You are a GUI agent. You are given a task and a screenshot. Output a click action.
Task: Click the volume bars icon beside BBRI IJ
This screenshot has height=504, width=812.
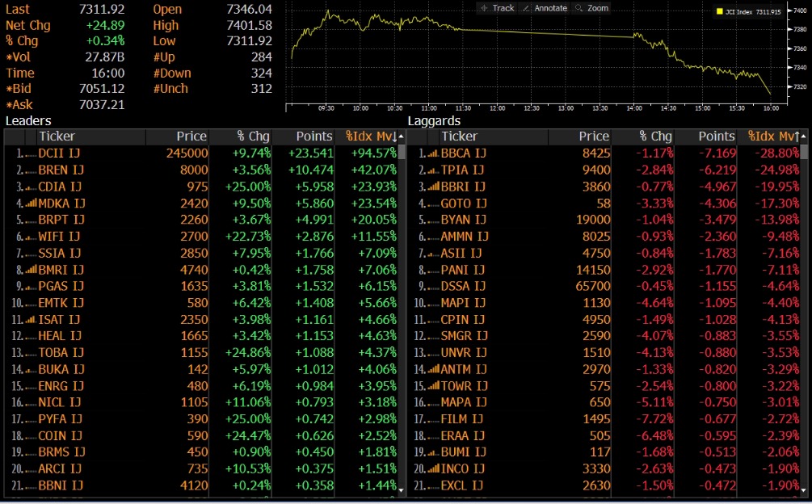(x=433, y=187)
